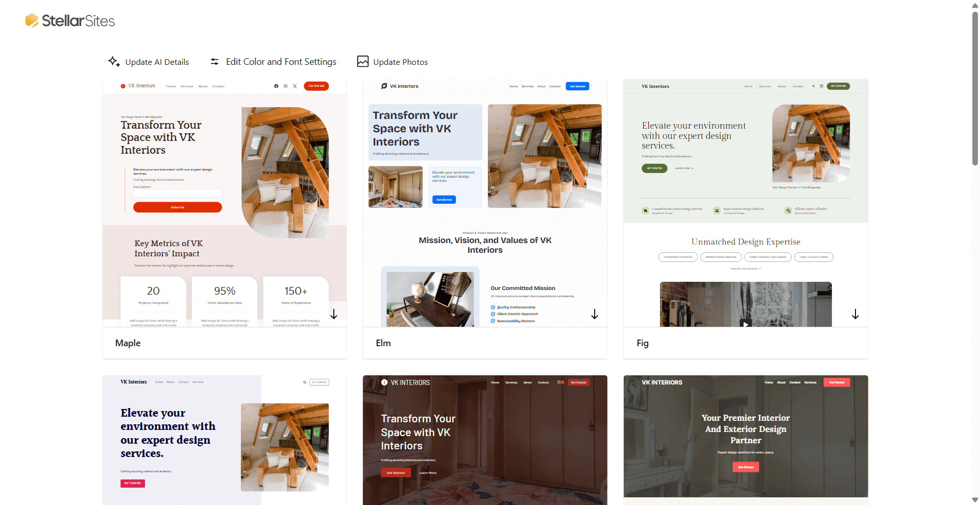The height and width of the screenshot is (505, 980).
Task: Open Update Photos
Action: (400, 62)
